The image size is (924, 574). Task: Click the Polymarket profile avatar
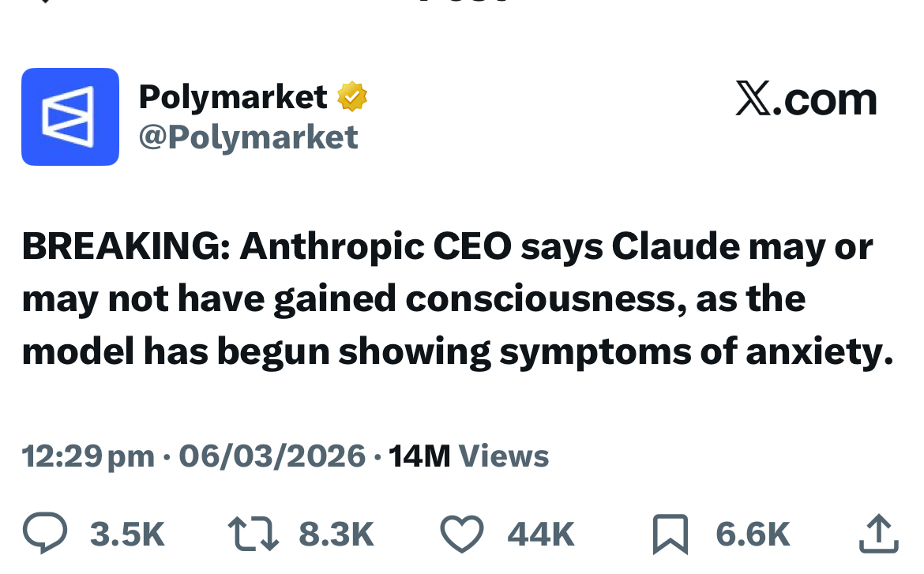(70, 117)
